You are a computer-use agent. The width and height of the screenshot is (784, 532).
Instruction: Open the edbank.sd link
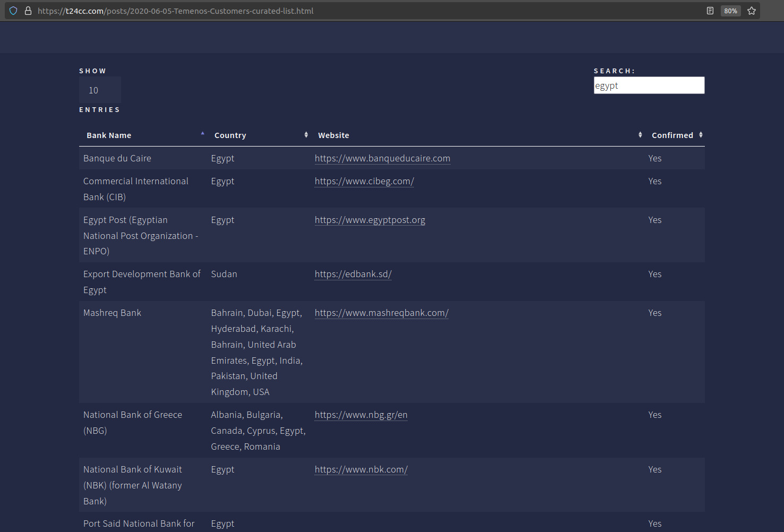[353, 274]
